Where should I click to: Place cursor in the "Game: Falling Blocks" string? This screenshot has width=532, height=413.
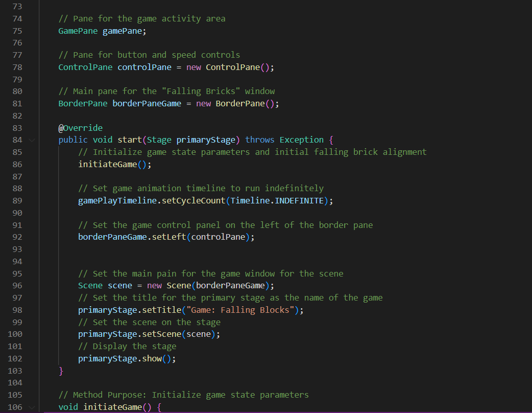point(240,309)
